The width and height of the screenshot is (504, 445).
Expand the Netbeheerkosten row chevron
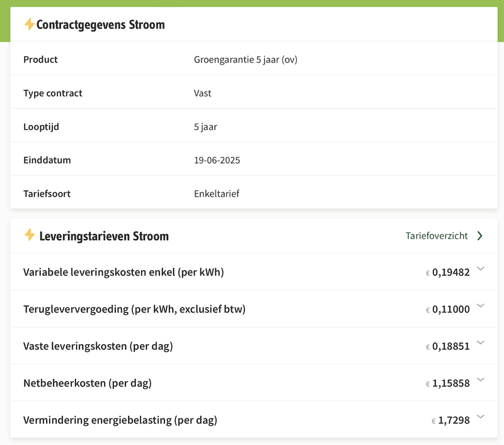click(481, 379)
